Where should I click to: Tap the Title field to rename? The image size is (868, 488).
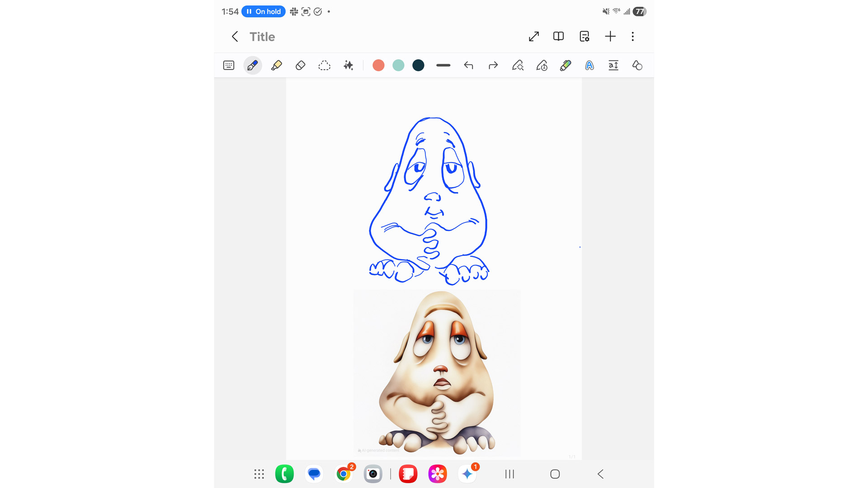coord(262,37)
